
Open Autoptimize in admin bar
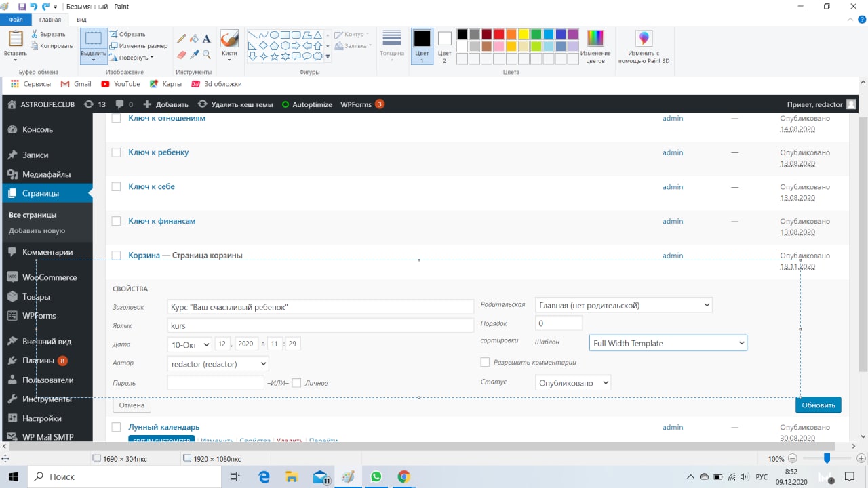point(307,104)
